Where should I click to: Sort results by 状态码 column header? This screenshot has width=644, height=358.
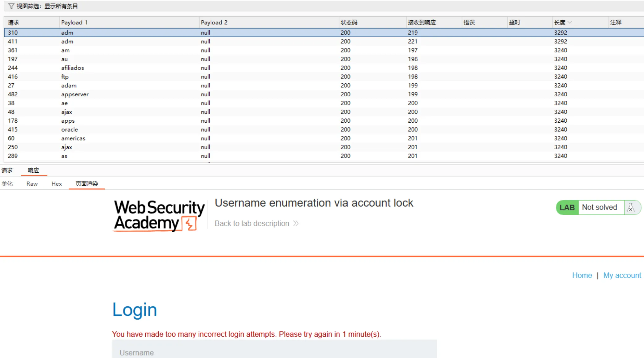(x=349, y=23)
